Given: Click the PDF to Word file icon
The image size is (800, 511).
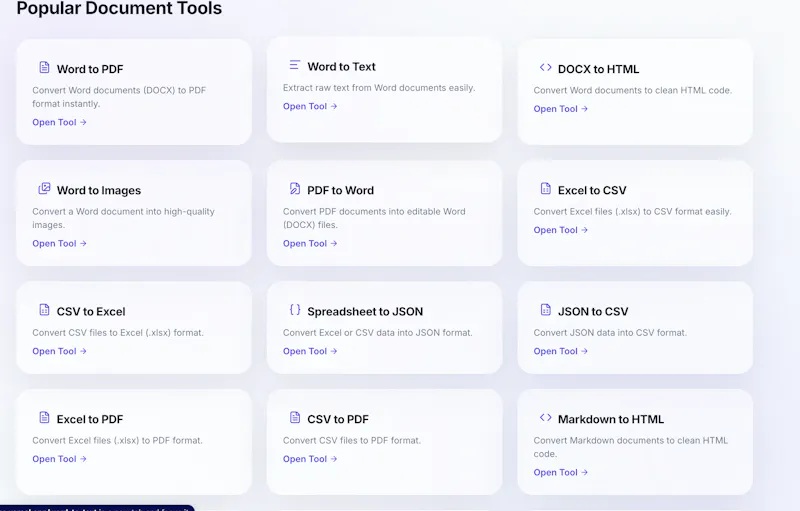Looking at the screenshot, I should 295,189.
